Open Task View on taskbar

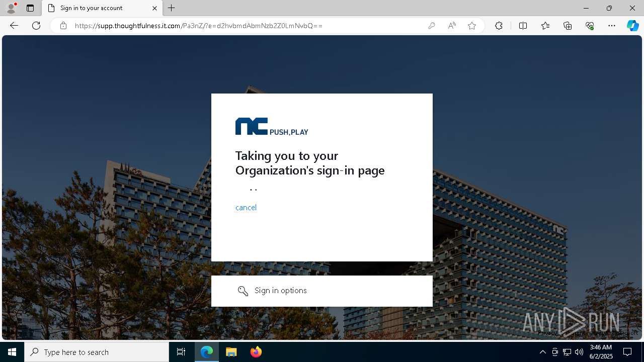pyautogui.click(x=181, y=352)
